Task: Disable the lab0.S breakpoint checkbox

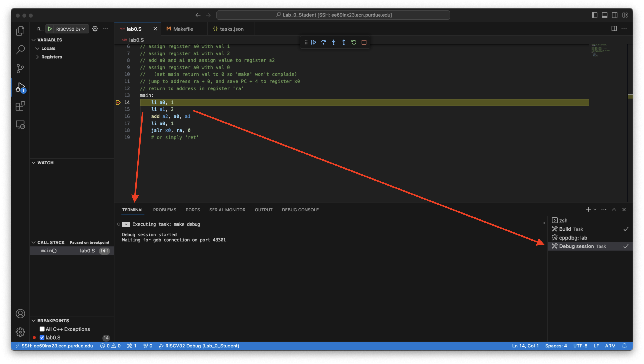Action: pos(42,337)
